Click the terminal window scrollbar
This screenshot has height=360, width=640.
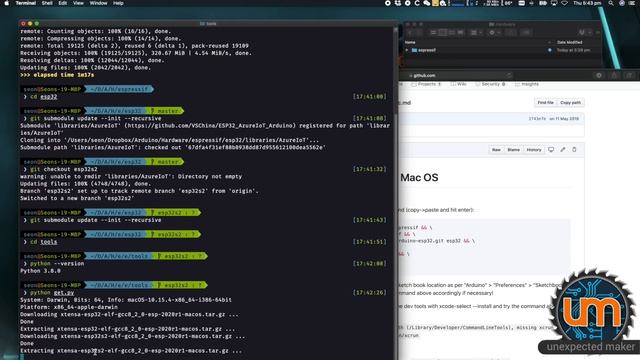point(395,72)
